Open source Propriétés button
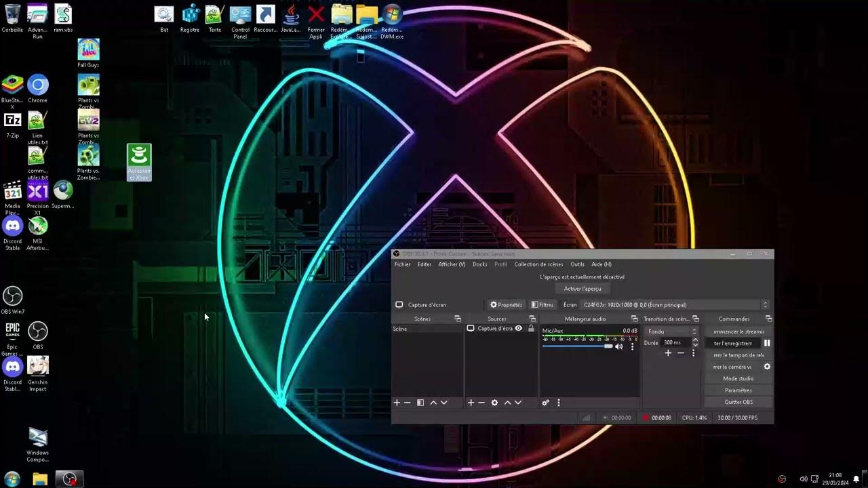Screen dimensions: 868x488 (x=507, y=305)
